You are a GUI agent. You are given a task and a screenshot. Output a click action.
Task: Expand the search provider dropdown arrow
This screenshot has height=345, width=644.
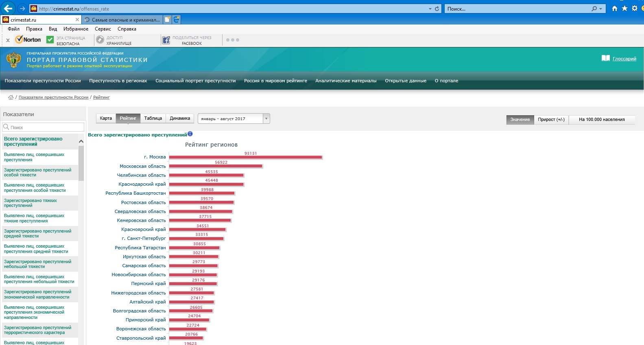click(600, 9)
